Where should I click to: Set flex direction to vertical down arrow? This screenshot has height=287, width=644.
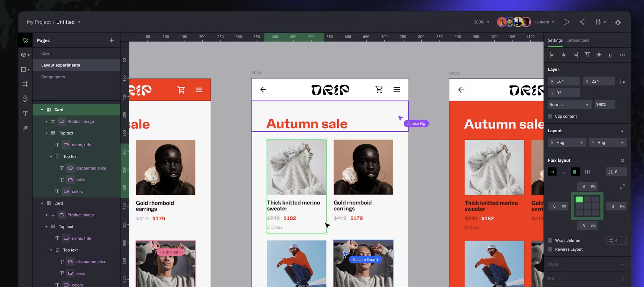tap(564, 172)
